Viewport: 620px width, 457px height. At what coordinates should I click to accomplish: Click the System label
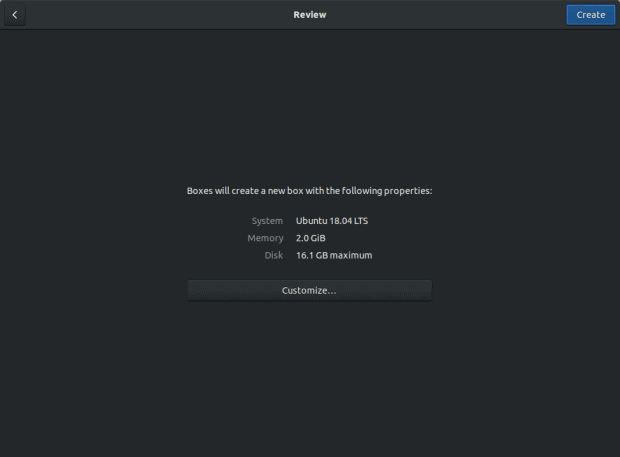tap(267, 220)
